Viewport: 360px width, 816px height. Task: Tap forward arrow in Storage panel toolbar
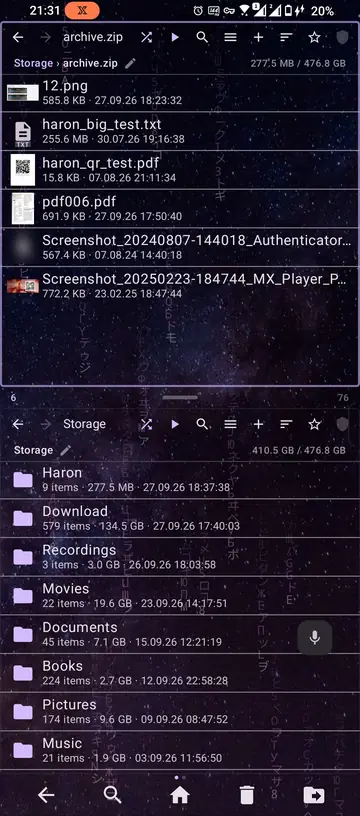tap(46, 424)
